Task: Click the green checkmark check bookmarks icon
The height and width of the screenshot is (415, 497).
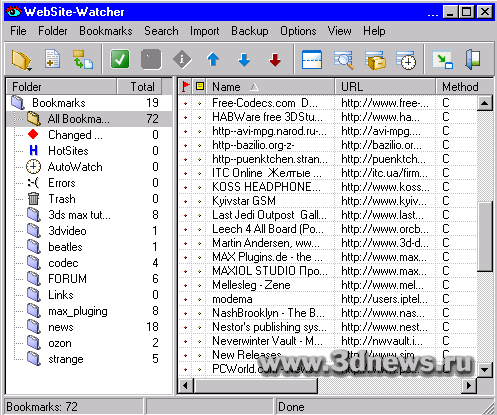Action: pyautogui.click(x=120, y=59)
